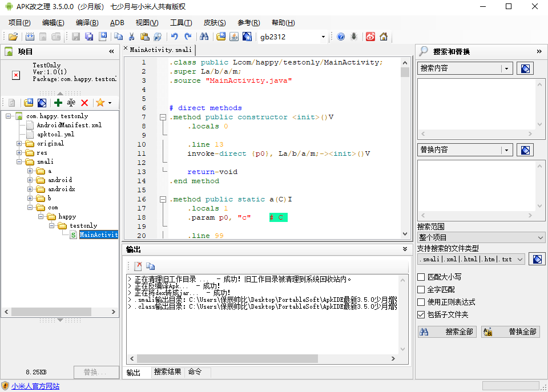Toggle the 使用正则表达式 checkbox
The image size is (548, 392).
[421, 302]
